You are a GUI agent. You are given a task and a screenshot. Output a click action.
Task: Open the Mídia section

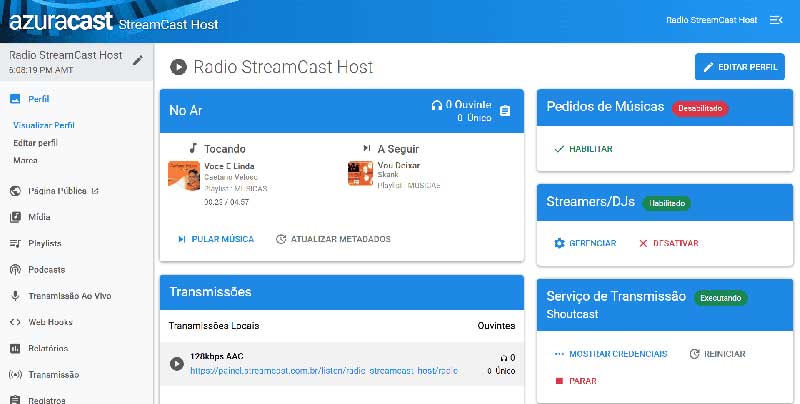point(39,217)
